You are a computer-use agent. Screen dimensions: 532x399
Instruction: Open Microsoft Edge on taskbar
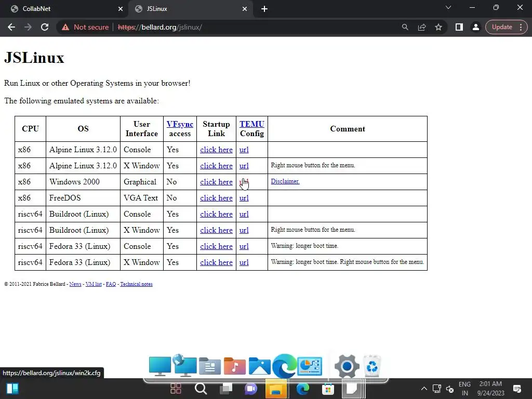(303, 389)
